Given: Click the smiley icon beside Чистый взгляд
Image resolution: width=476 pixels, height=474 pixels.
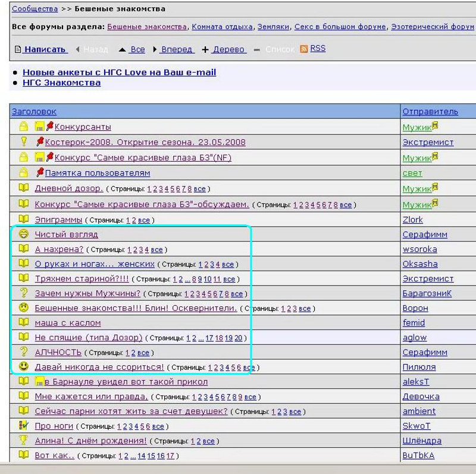Looking at the screenshot, I should pyautogui.click(x=24, y=234).
